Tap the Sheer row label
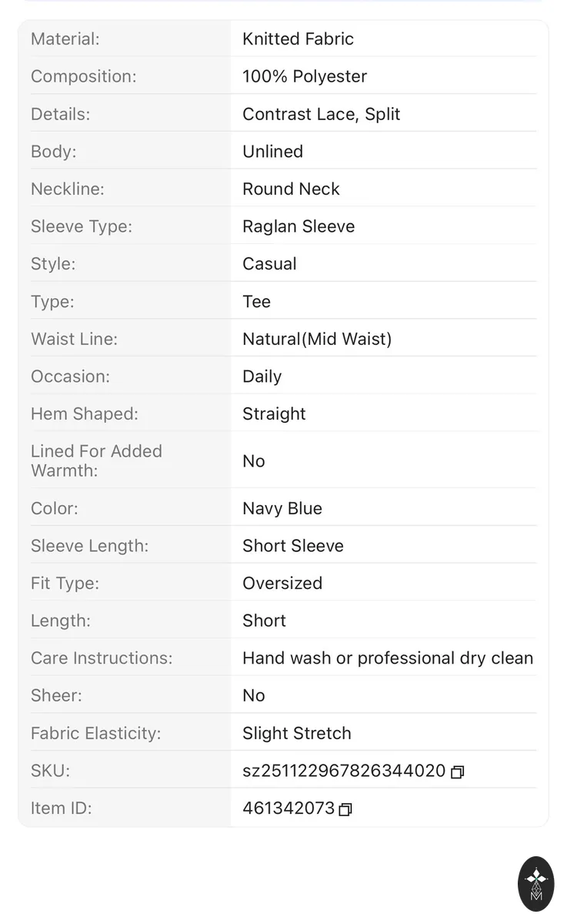This screenshot has width=567, height=924. (56, 695)
